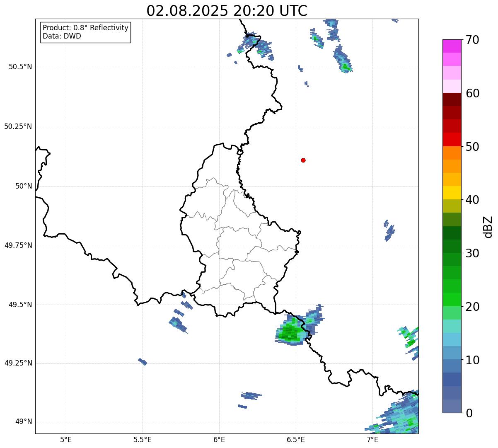Viewport: 498px width, 448px height.
Task: Click the 7°E longitude label
Action: 372,439
